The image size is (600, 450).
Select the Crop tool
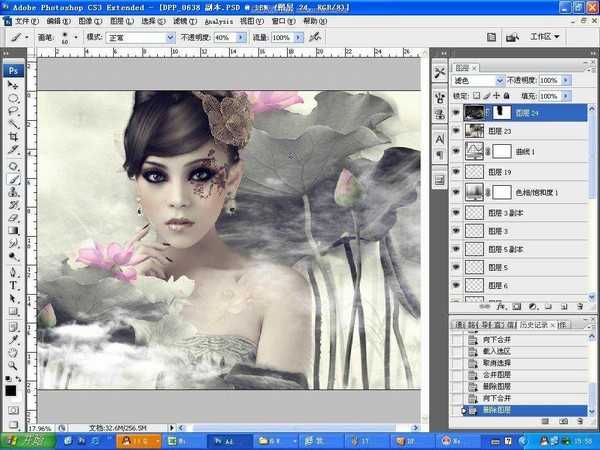click(x=14, y=137)
